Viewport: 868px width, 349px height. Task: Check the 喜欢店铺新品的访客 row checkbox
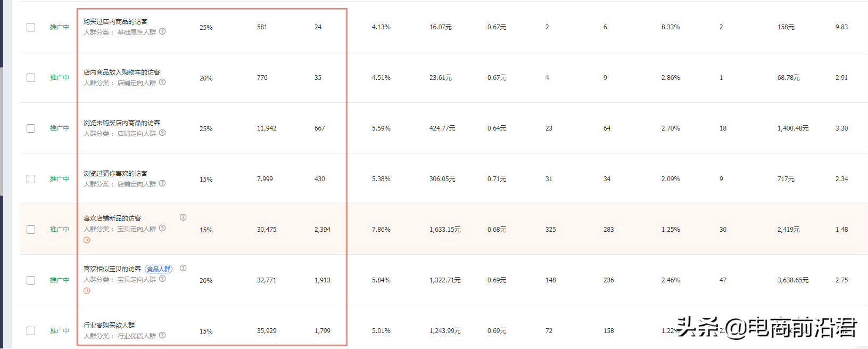[x=31, y=230]
